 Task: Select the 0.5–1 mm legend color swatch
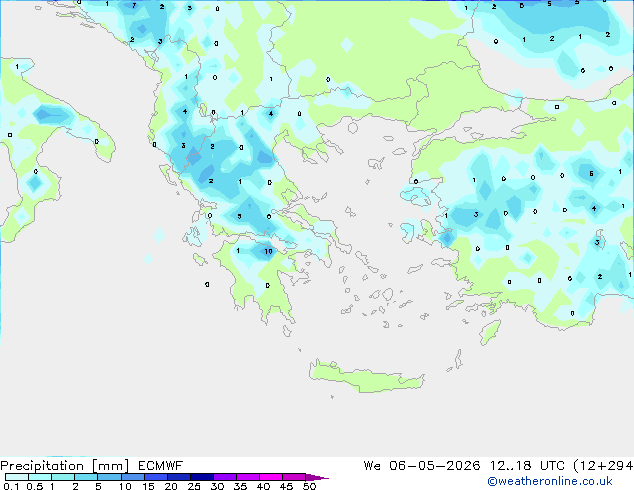pyautogui.click(x=40, y=477)
